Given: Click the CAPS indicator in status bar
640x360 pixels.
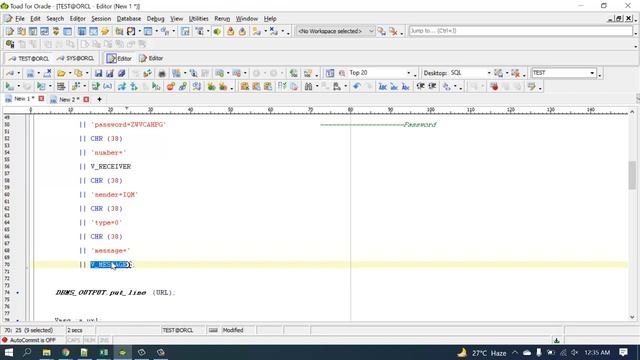Looking at the screenshot, I should coord(74,340).
